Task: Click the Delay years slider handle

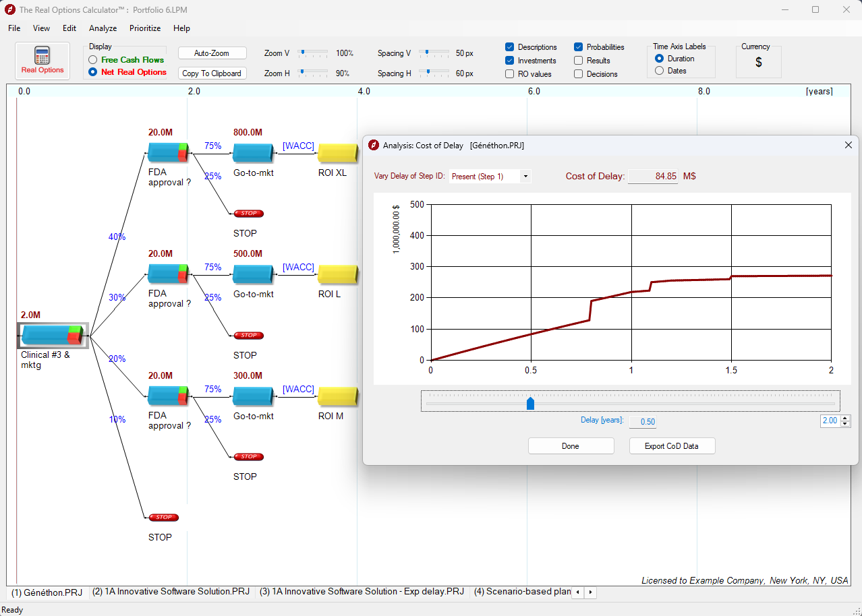Action: click(530, 403)
